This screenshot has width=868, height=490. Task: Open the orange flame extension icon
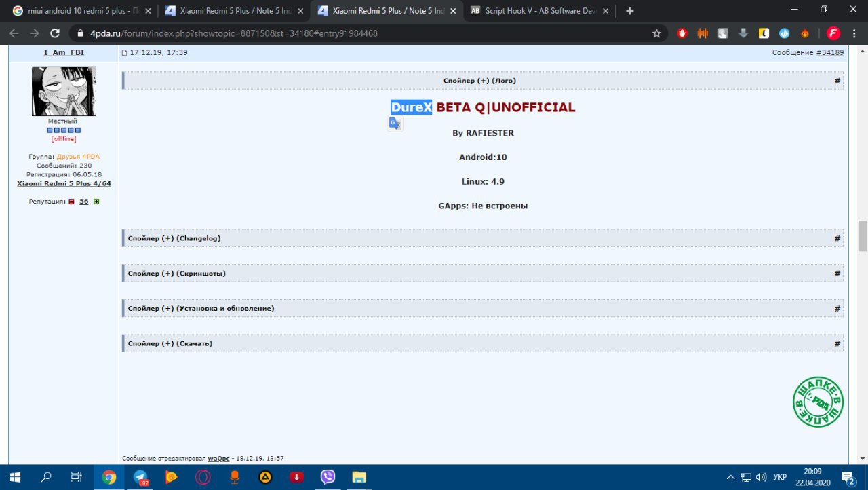click(x=805, y=33)
